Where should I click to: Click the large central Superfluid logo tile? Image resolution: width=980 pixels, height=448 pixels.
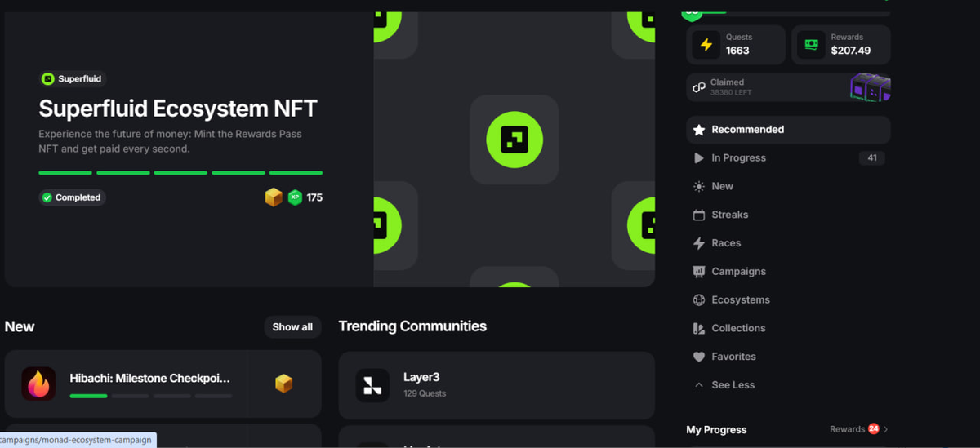click(514, 140)
